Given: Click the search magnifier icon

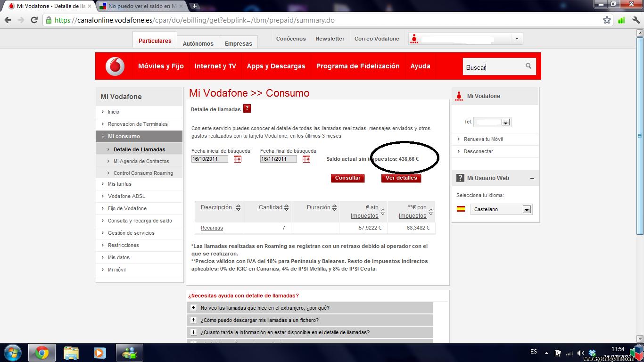Looking at the screenshot, I should [x=528, y=66].
